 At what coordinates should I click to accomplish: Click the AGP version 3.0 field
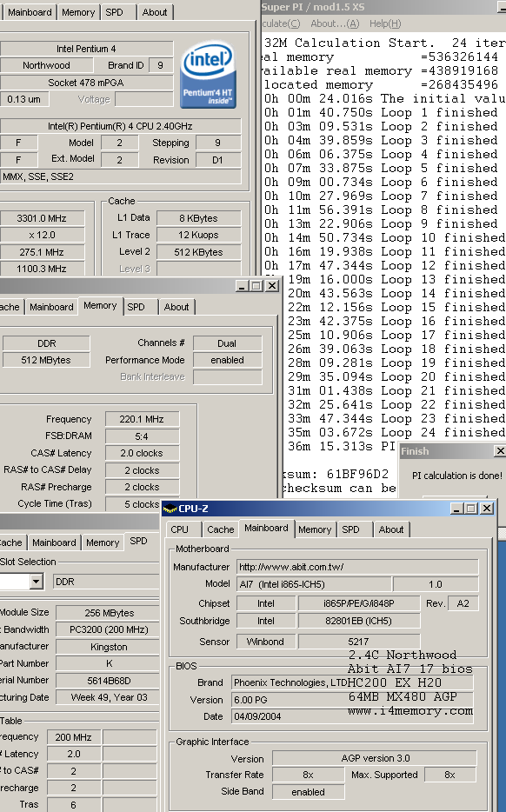click(375, 758)
